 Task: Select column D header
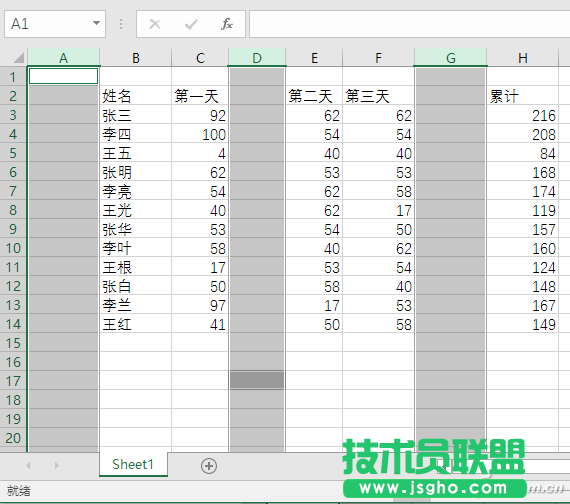point(257,58)
